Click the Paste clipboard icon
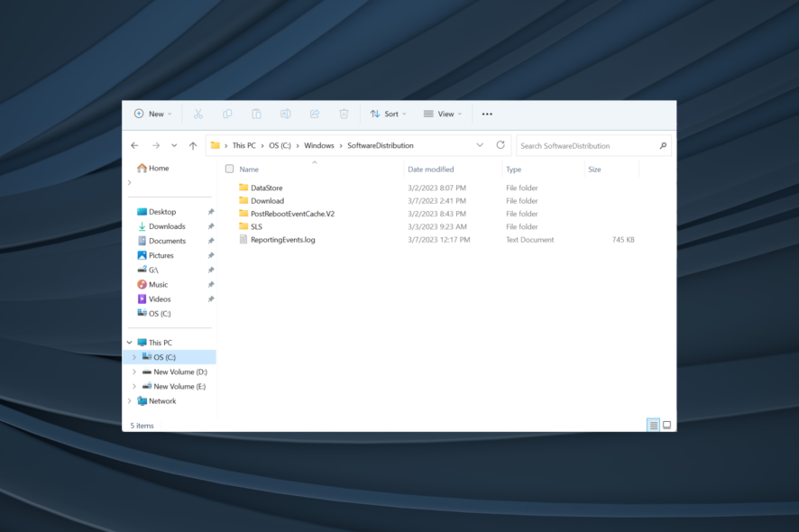799x532 pixels. point(256,115)
